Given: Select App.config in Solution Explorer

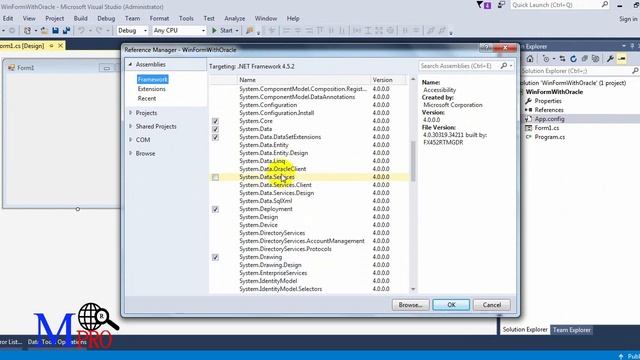Looking at the screenshot, I should point(549,119).
